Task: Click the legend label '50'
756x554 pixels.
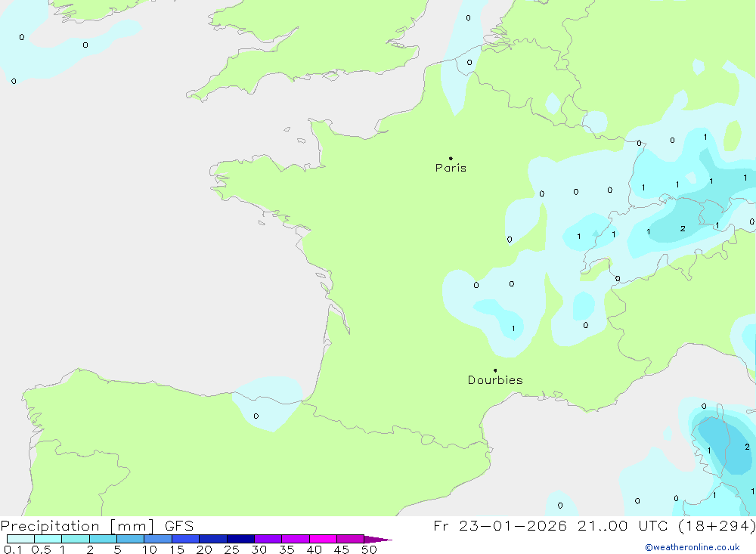Action: coord(369,549)
